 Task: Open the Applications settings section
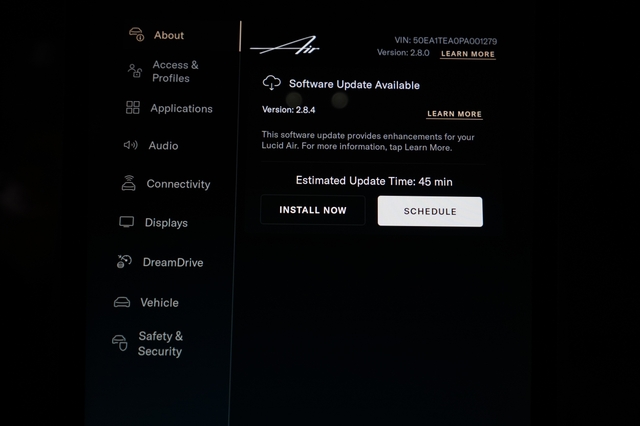pos(181,108)
